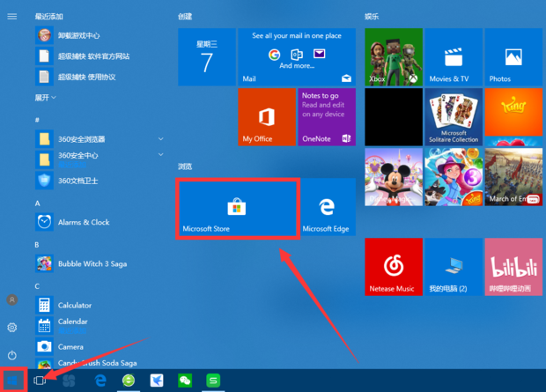Open Task View on taskbar
Viewport: 546px width, 392px height.
coord(40,381)
